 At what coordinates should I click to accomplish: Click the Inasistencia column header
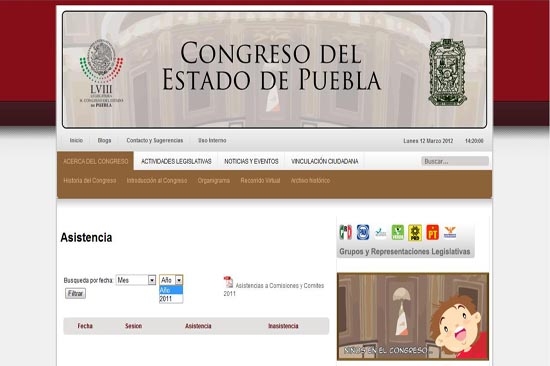click(283, 326)
